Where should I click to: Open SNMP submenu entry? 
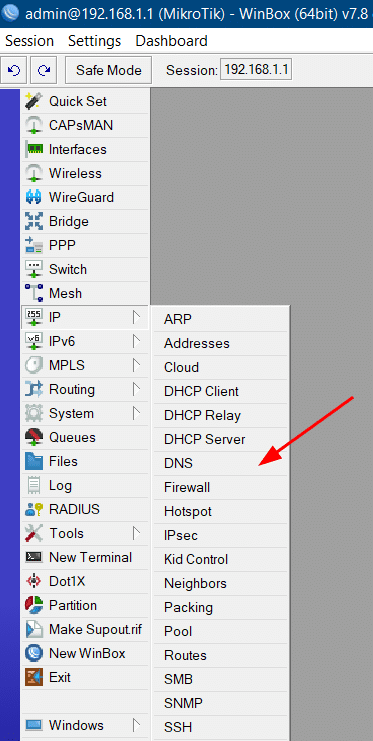coord(221,704)
